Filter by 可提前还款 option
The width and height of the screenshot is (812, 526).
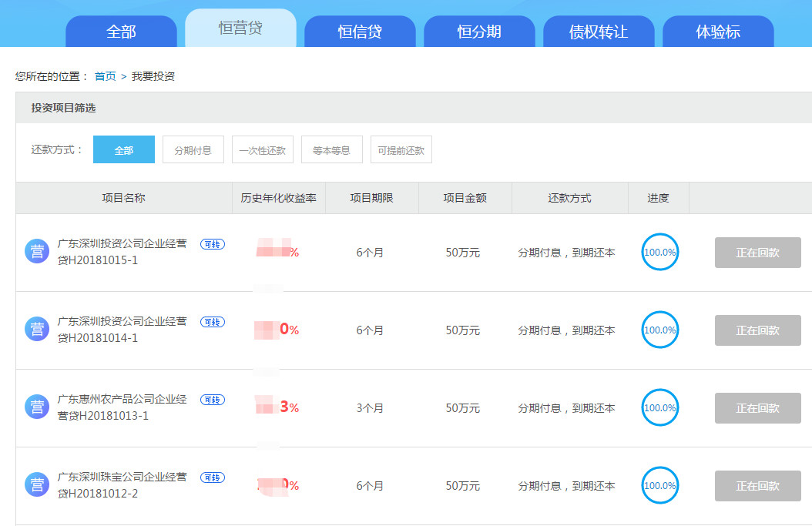[401, 150]
